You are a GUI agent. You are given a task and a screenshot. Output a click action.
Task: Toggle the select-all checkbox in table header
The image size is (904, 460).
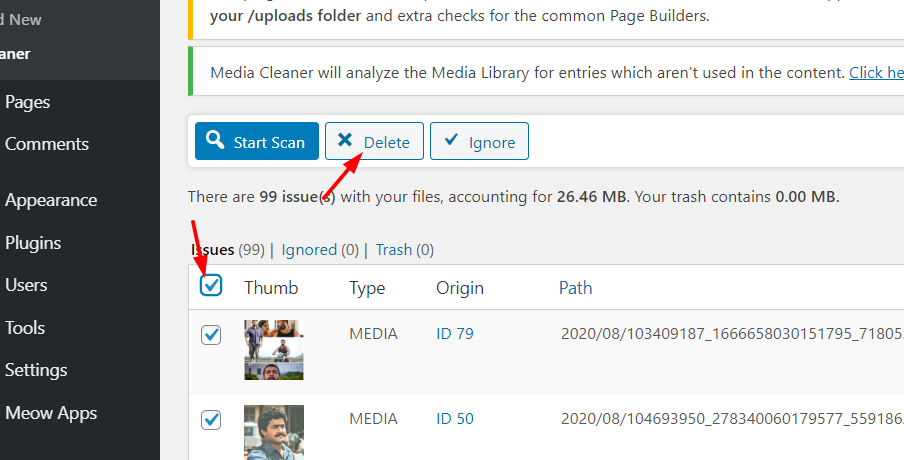point(211,285)
